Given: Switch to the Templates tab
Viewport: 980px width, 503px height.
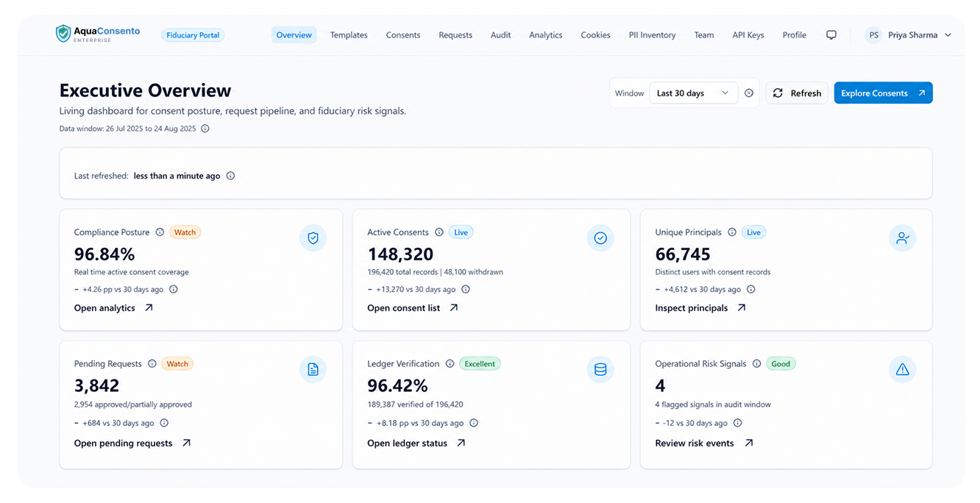Looking at the screenshot, I should tap(349, 35).
